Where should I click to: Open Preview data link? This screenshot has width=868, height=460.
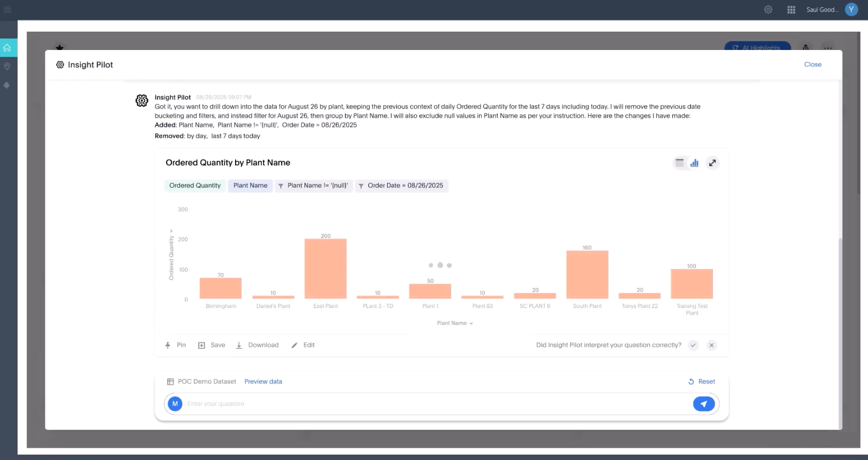(263, 381)
